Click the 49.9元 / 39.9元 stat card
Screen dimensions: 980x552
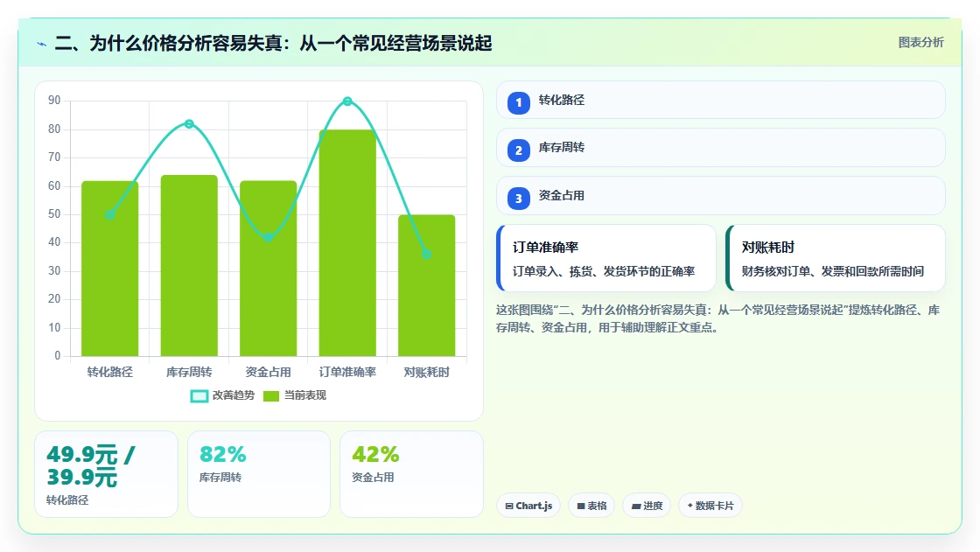(106, 474)
